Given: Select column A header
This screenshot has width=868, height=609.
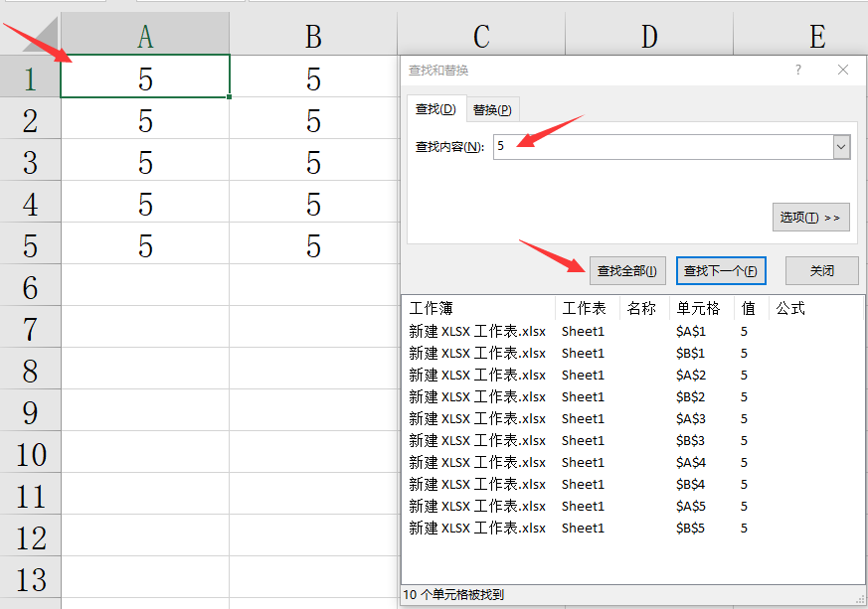Looking at the screenshot, I should [x=145, y=37].
